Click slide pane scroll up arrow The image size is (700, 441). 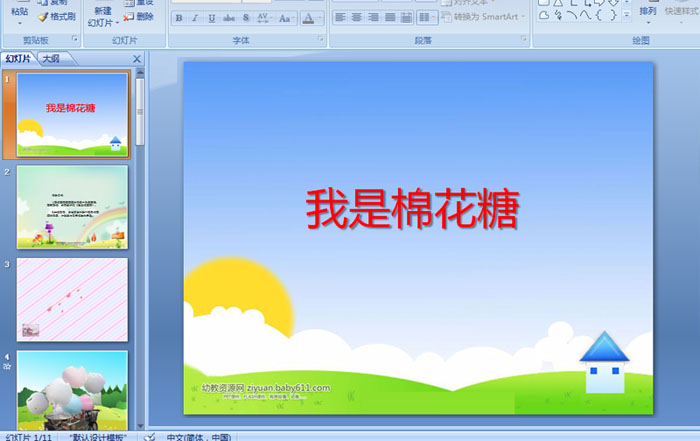click(x=140, y=72)
